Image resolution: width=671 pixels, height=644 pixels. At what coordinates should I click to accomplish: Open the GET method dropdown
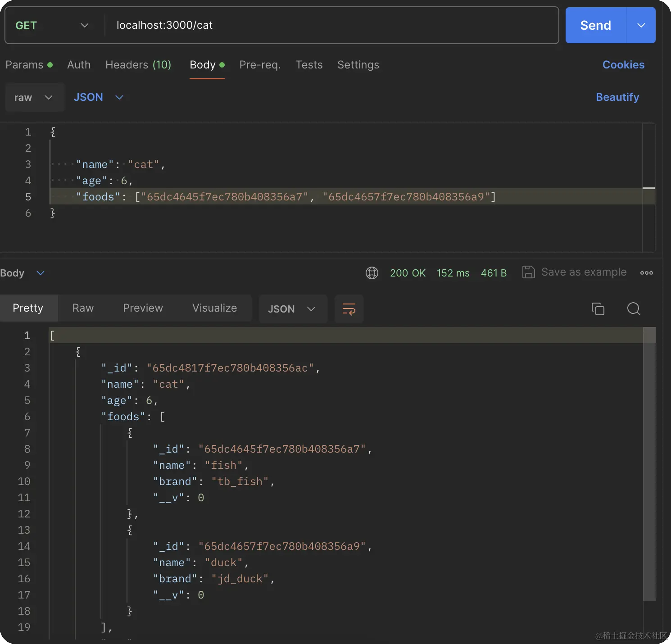52,26
